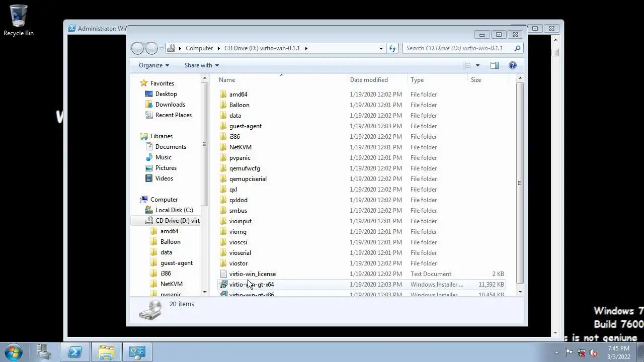Select the vioscsi folder row

click(361, 242)
